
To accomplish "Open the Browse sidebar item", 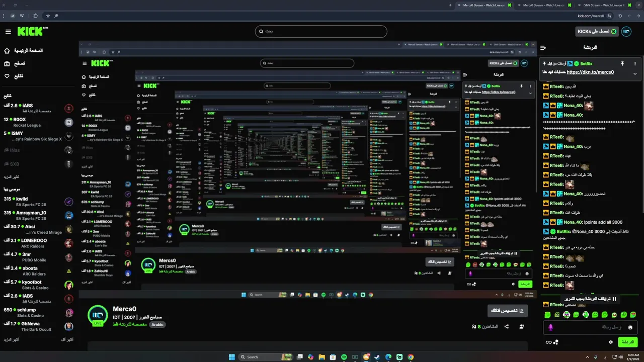I will (15, 63).
